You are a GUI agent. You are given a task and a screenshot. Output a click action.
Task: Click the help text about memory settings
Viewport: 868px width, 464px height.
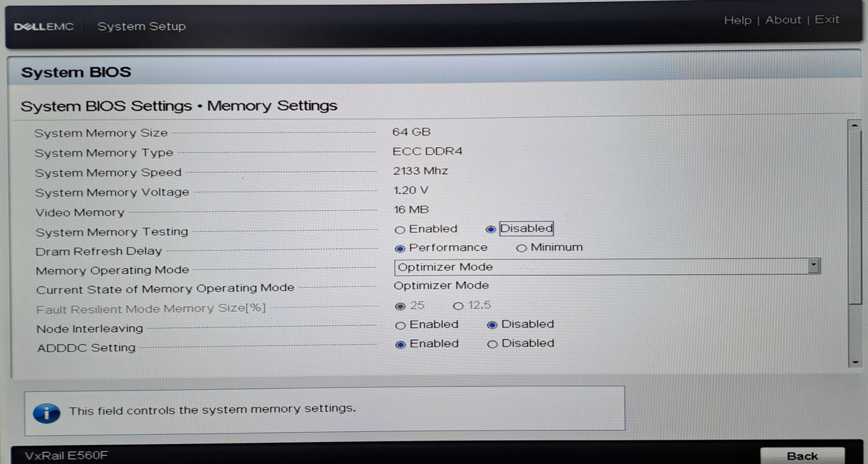(212, 410)
